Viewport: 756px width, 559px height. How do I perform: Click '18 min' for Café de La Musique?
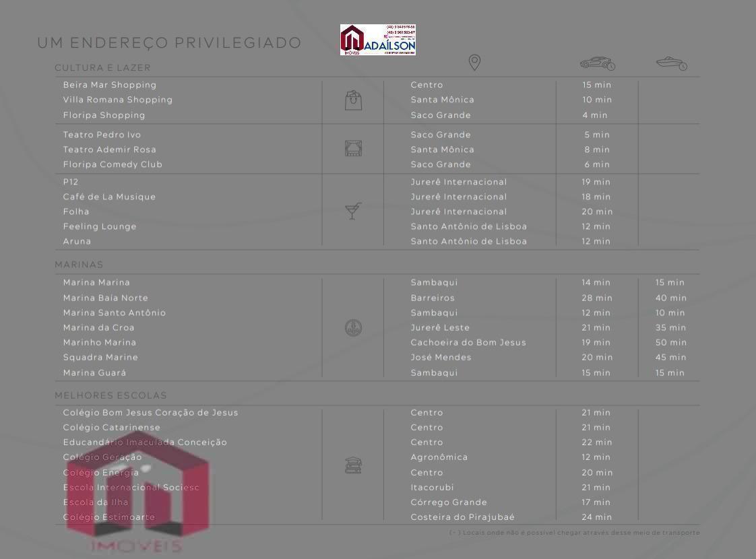click(596, 197)
